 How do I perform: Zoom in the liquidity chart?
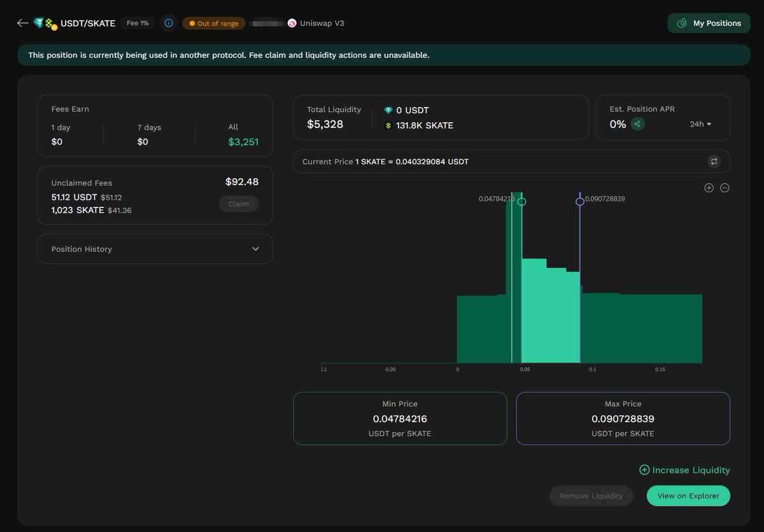coord(709,188)
